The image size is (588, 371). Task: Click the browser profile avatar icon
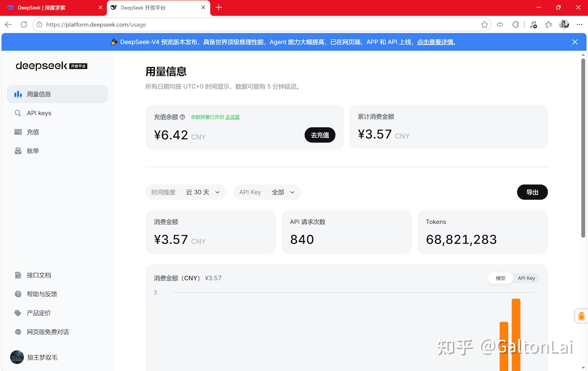tap(564, 25)
